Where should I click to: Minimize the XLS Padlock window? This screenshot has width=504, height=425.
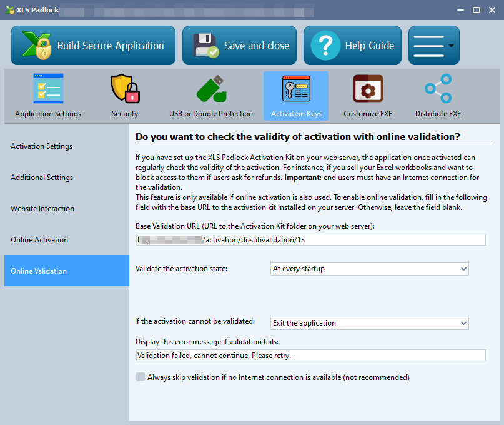point(461,10)
